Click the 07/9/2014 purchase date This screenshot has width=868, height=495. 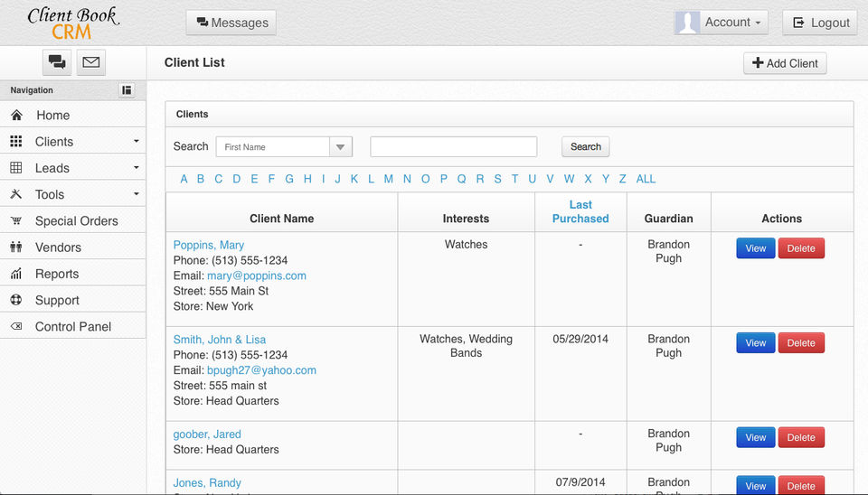tap(580, 482)
